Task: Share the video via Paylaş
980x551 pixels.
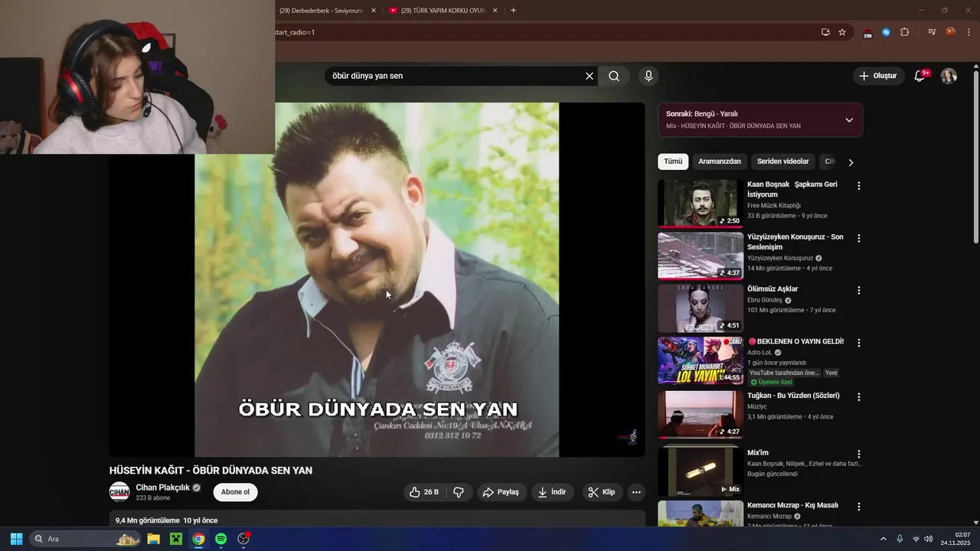Action: click(501, 492)
